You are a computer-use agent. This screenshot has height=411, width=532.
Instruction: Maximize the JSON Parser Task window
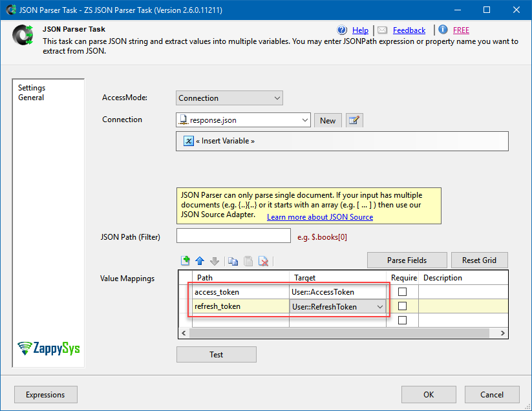(487, 10)
